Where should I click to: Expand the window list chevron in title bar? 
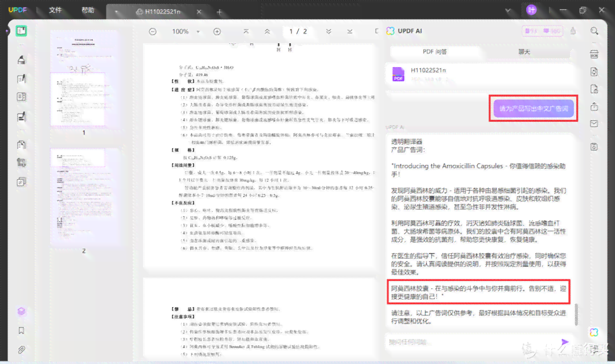tap(508, 11)
